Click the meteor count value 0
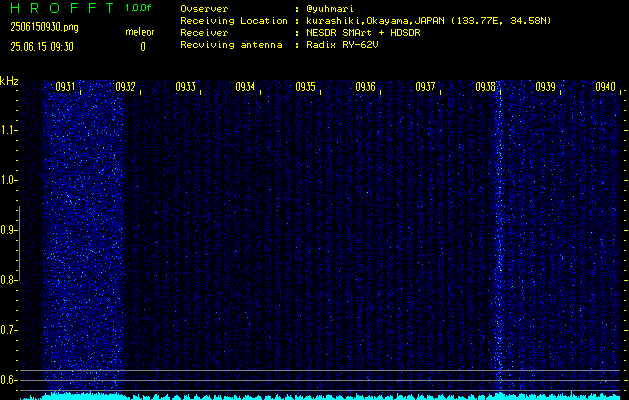The width and height of the screenshot is (629, 400). pyautogui.click(x=143, y=47)
